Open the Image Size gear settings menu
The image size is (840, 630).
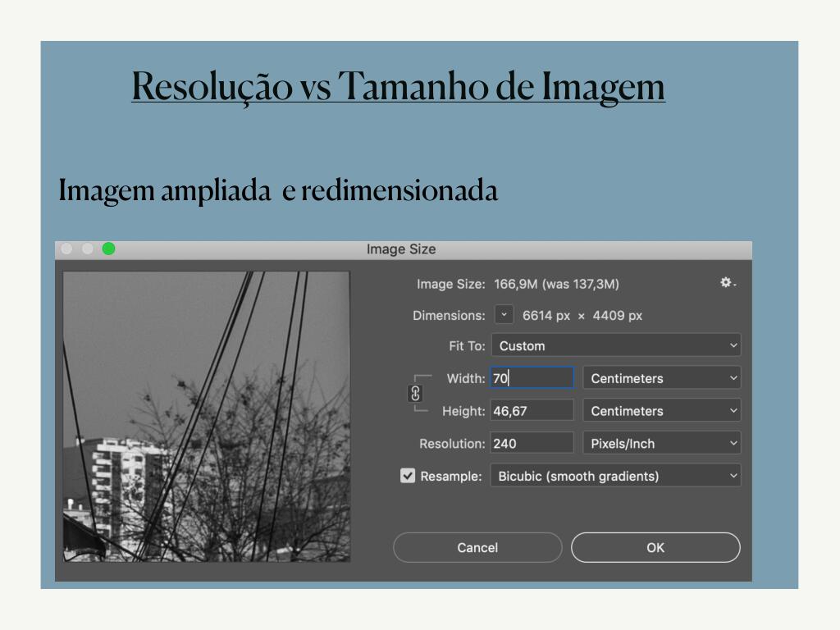coord(727,283)
